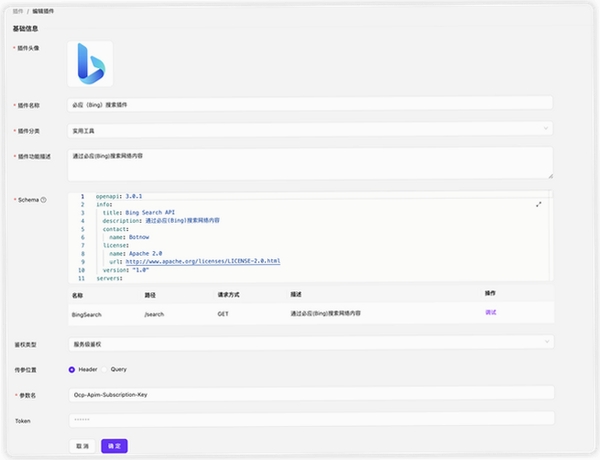Expand the Schema code editor fullscreen
Viewport: 600px width, 460px height.
pyautogui.click(x=538, y=204)
